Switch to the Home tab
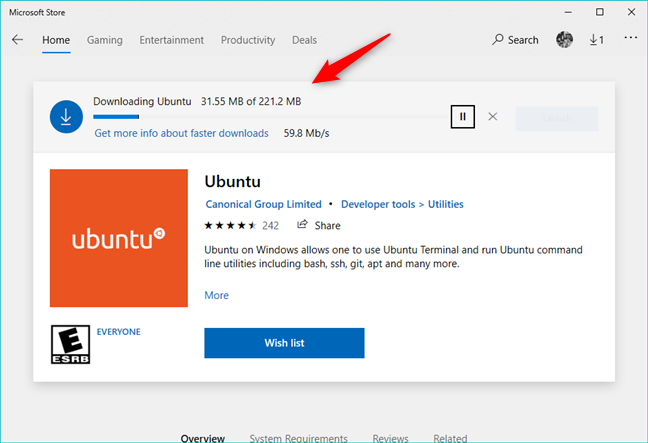The height and width of the screenshot is (443, 648). tap(56, 40)
